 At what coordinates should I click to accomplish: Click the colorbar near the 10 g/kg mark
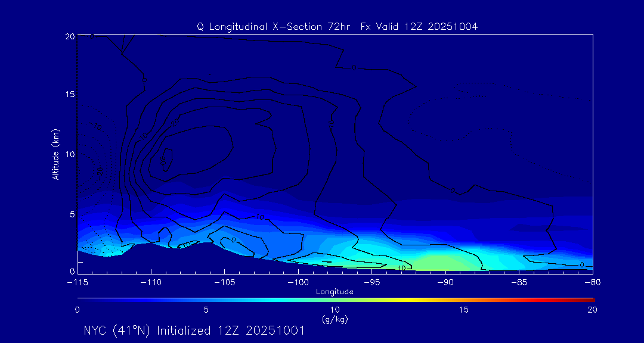tap(335, 299)
